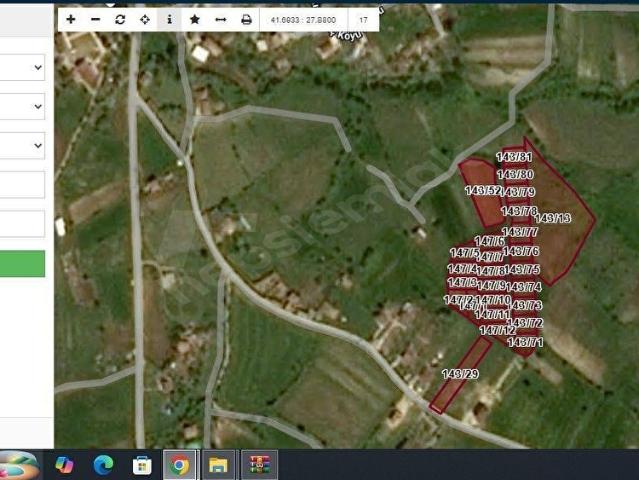Screen dimensions: 639x480
Task: Focus the first text input in side panel
Action: tap(22, 185)
